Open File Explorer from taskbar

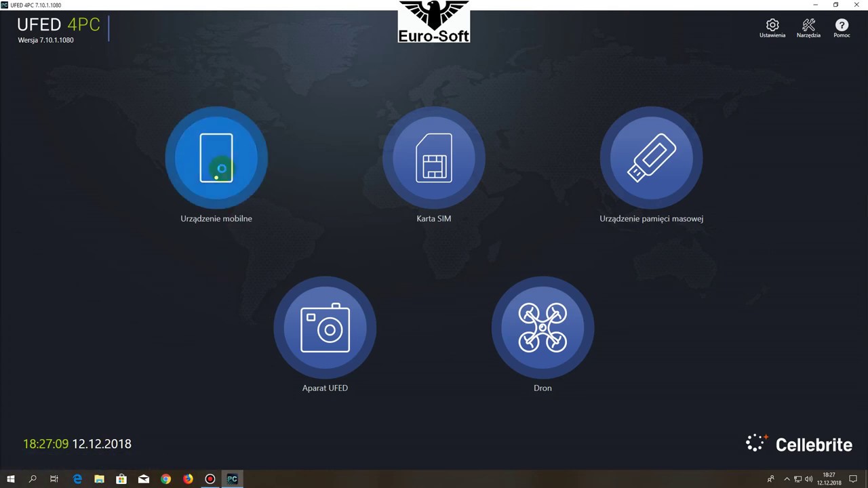pos(99,479)
